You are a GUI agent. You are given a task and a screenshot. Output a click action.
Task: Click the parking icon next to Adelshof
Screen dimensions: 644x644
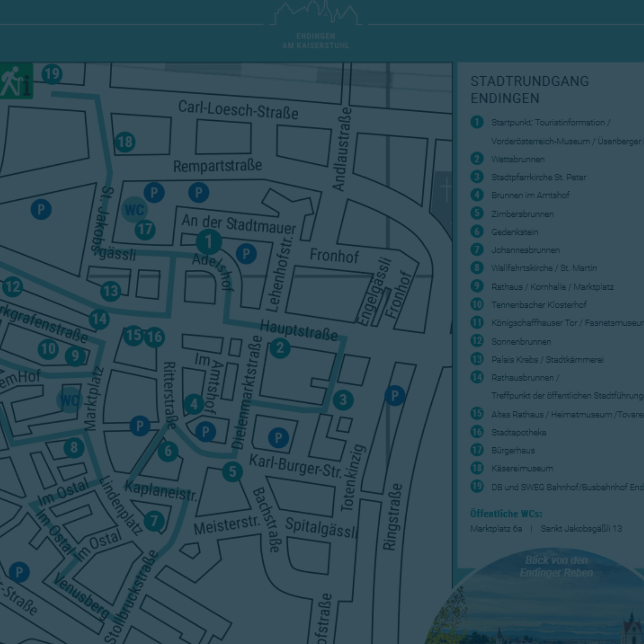coord(246,254)
